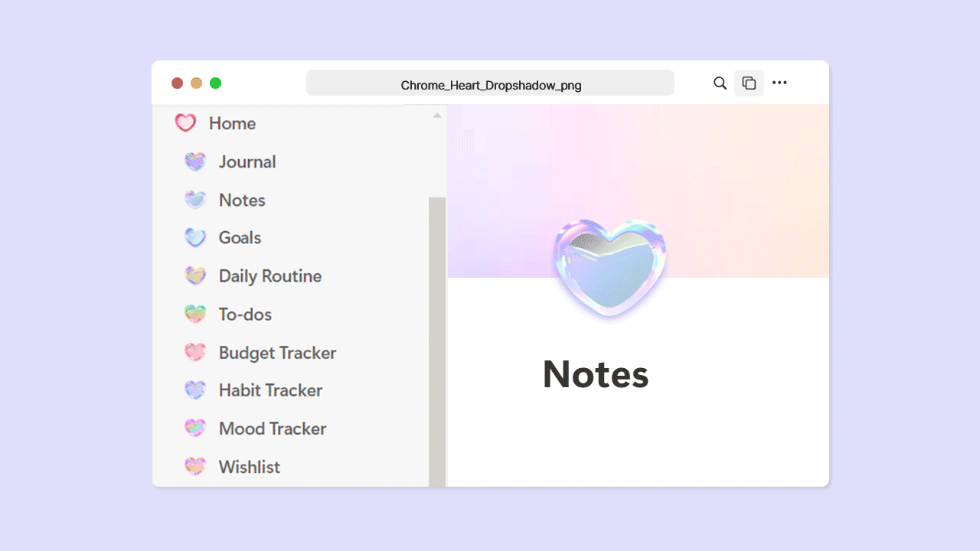Click the Chrome_Heart_Dropshadow_png title field
Screen dimensions: 980x551
click(x=490, y=83)
